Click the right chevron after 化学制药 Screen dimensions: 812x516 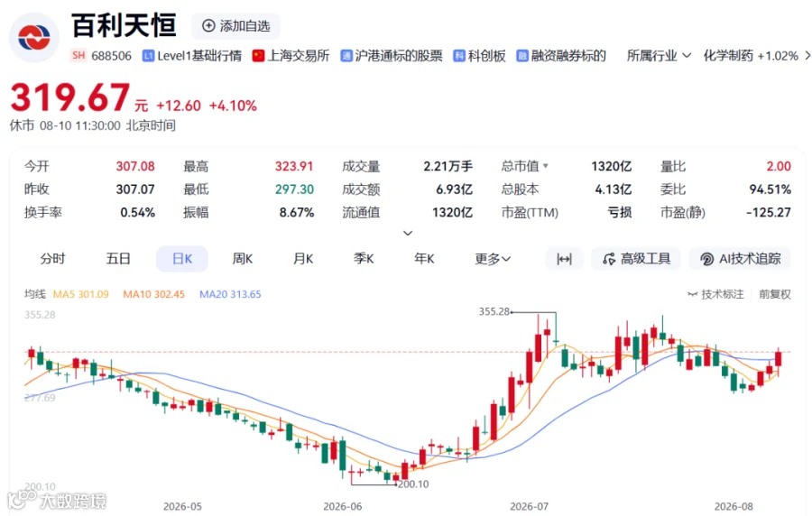(x=807, y=55)
